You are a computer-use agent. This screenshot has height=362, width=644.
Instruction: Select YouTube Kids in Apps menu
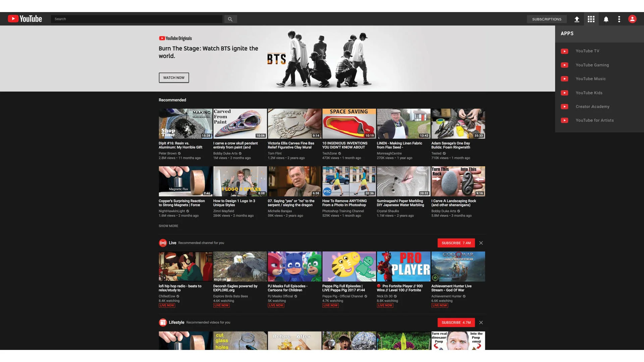point(589,93)
